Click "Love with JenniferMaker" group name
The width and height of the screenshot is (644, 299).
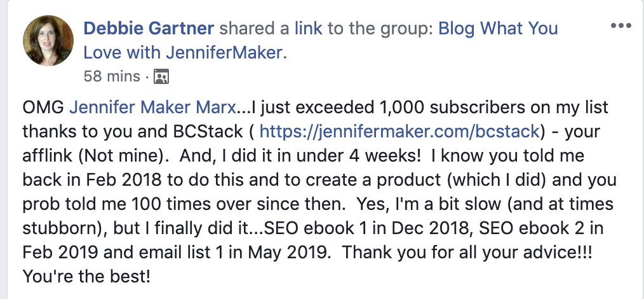[x=183, y=53]
